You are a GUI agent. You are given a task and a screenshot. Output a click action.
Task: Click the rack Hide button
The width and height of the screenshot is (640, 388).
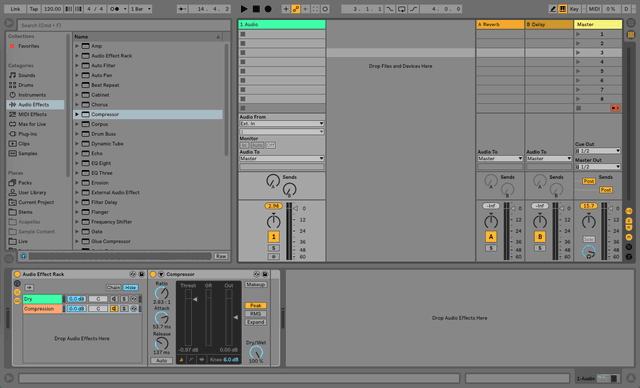click(x=130, y=288)
